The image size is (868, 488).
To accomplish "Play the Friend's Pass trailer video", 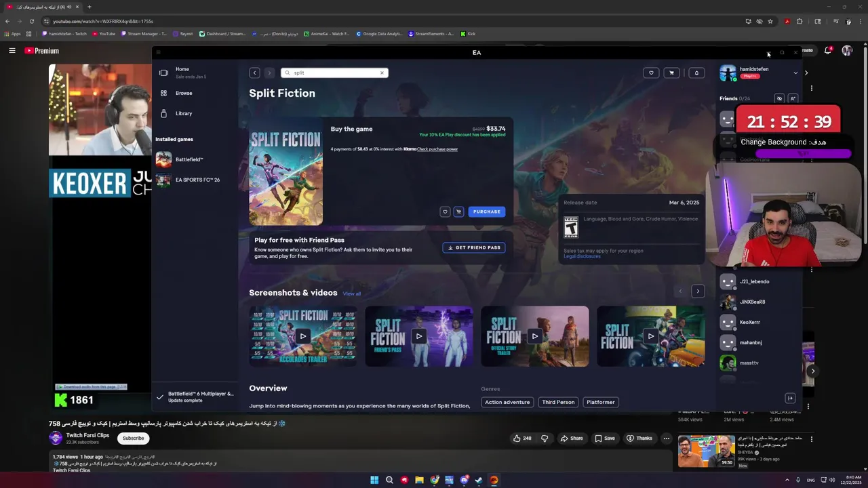I will click(419, 336).
